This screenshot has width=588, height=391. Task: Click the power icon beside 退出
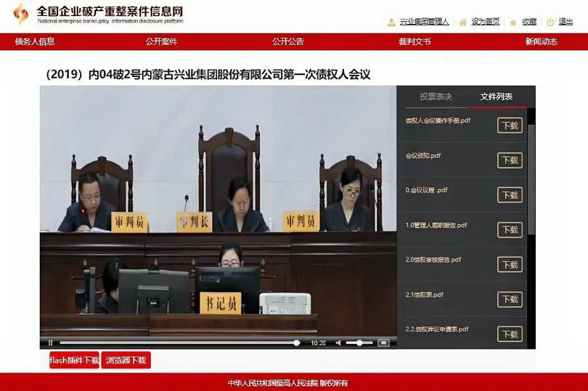(550, 23)
